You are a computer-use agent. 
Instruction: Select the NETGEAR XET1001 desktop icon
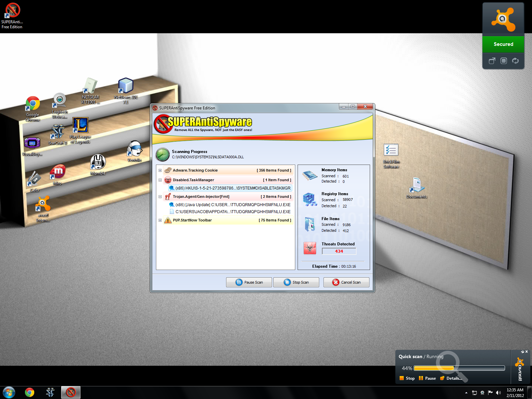(90, 91)
